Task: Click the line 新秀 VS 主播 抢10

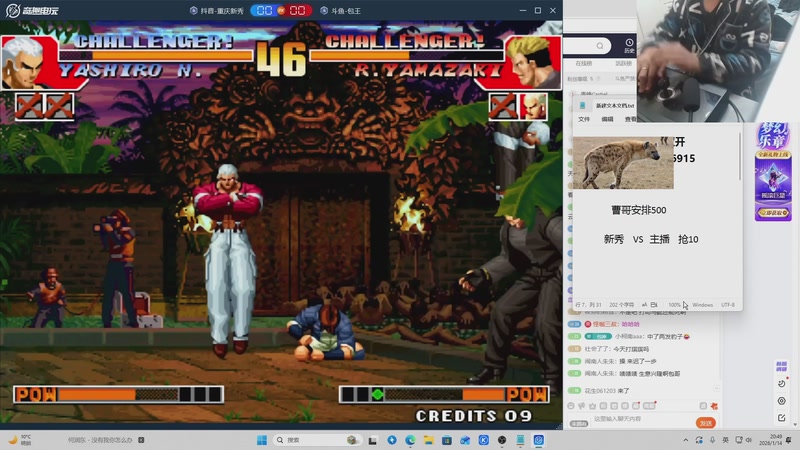Action: (651, 239)
